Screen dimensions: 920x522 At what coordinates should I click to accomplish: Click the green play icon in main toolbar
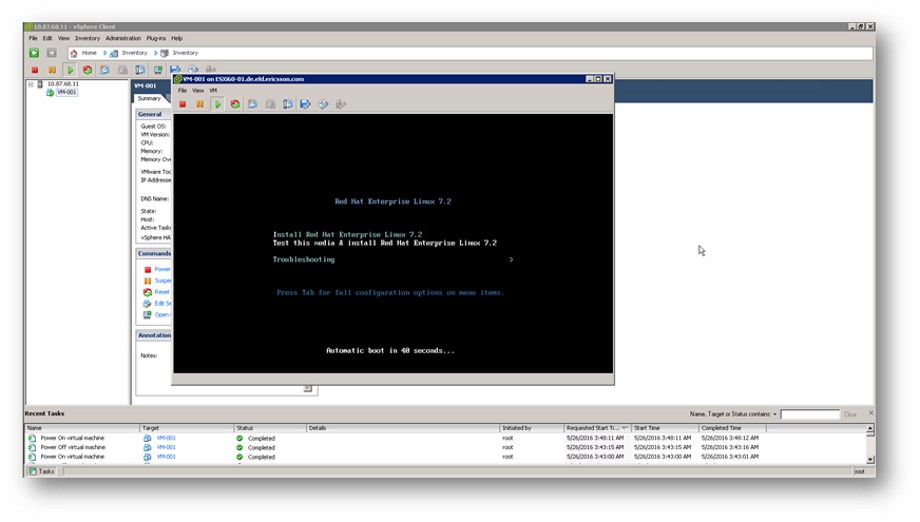coord(70,70)
